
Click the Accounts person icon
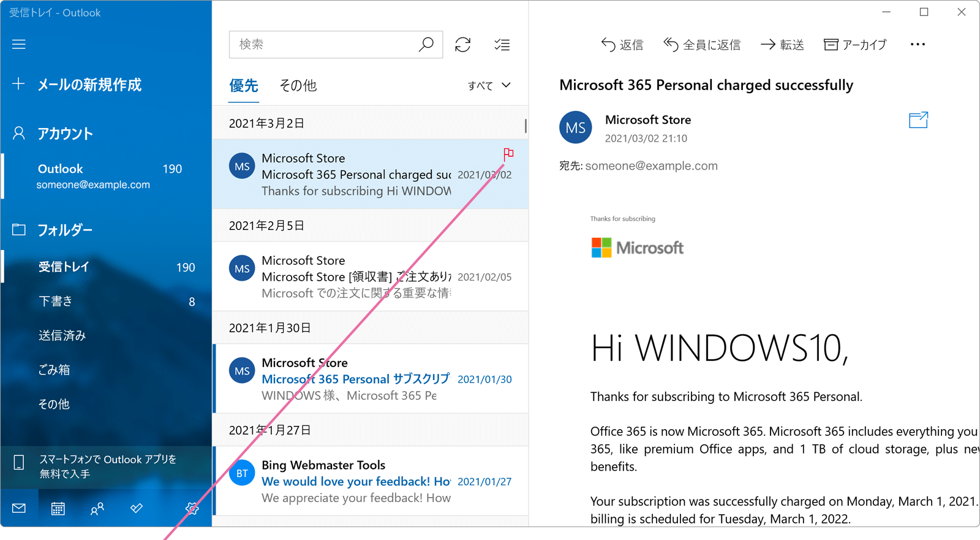[x=19, y=133]
